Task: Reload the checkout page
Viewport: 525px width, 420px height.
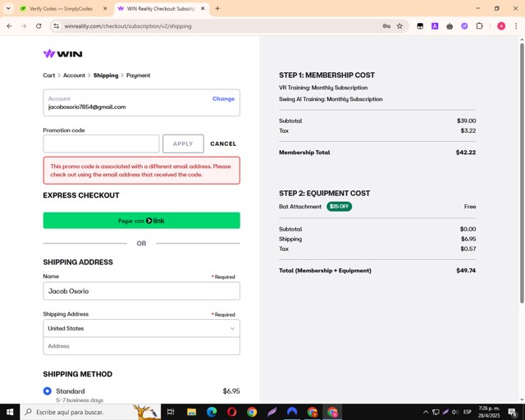Action: pos(39,26)
